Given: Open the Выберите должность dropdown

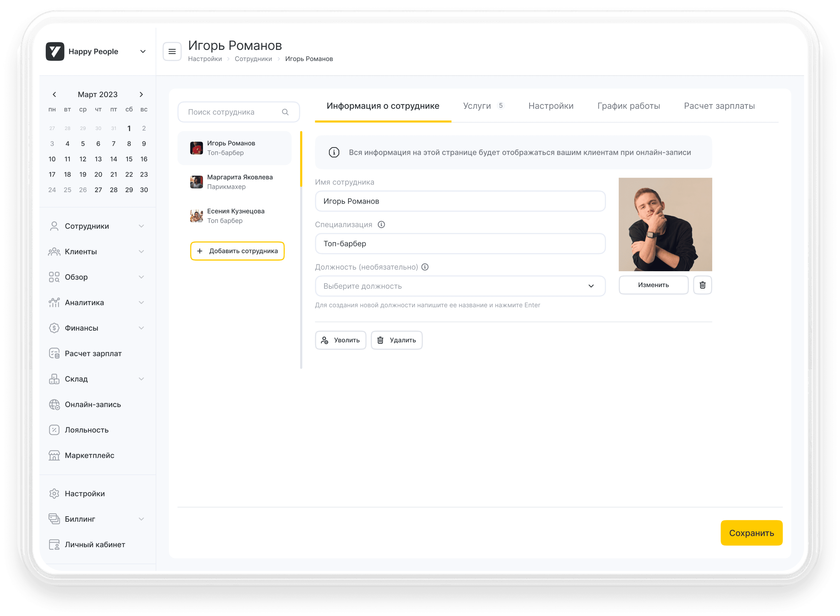Looking at the screenshot, I should tap(460, 286).
